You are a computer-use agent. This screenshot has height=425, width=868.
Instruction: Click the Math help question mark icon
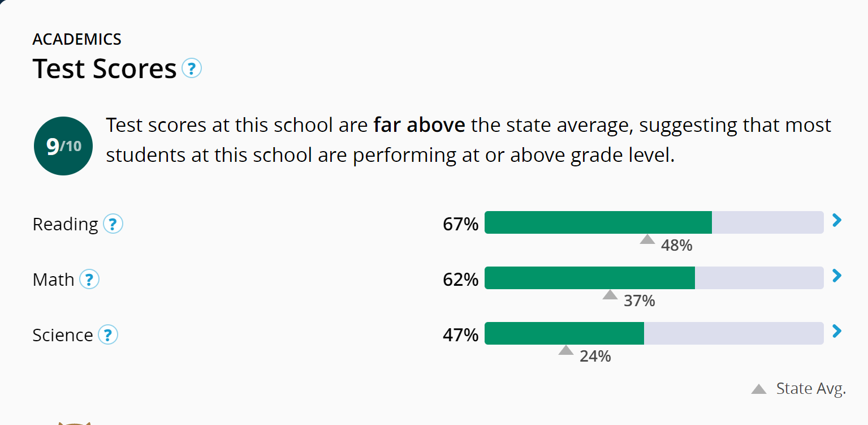[x=89, y=280]
